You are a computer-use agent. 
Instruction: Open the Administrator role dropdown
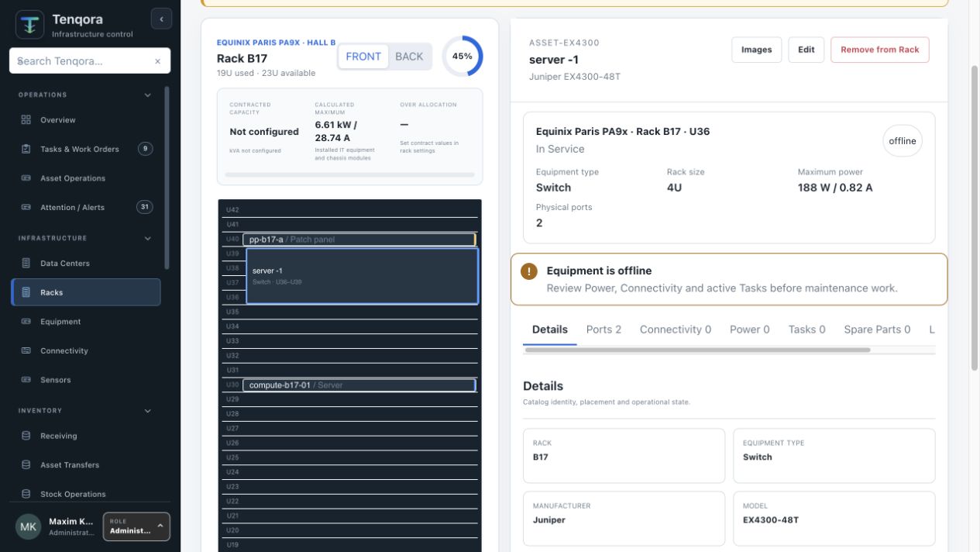(x=136, y=526)
